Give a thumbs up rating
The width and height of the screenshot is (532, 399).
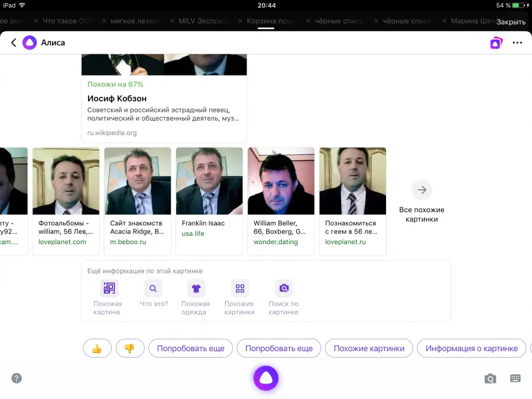point(97,348)
